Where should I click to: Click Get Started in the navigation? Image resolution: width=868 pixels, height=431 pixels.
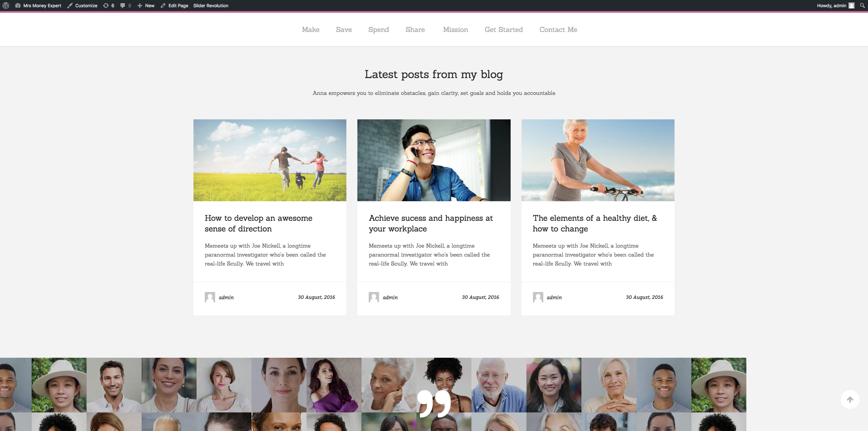coord(503,30)
